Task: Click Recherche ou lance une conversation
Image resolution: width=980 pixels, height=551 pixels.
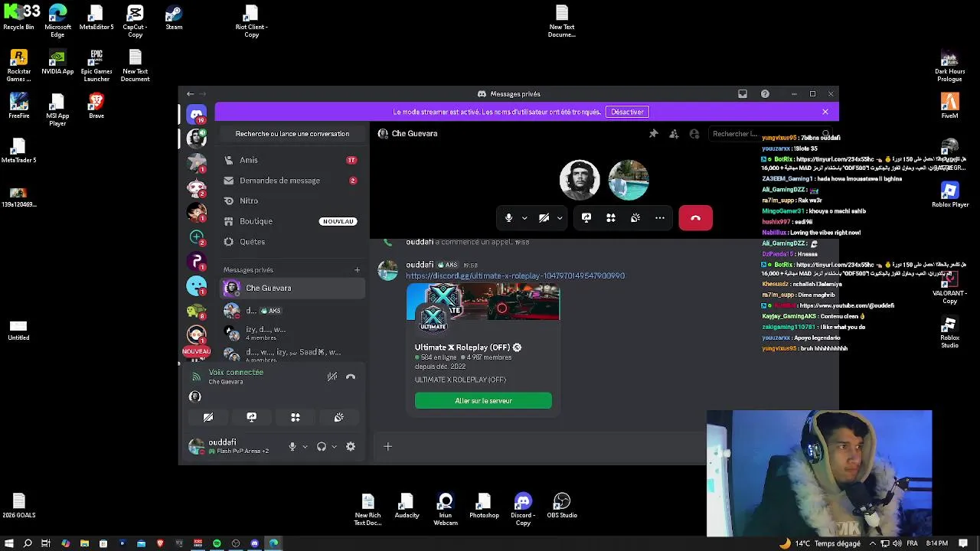Action: click(292, 134)
